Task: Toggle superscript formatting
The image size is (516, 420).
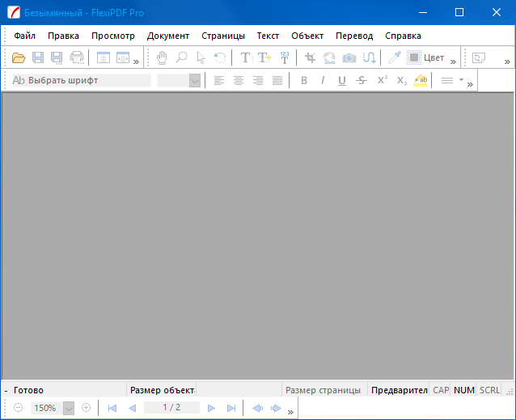Action: 382,80
